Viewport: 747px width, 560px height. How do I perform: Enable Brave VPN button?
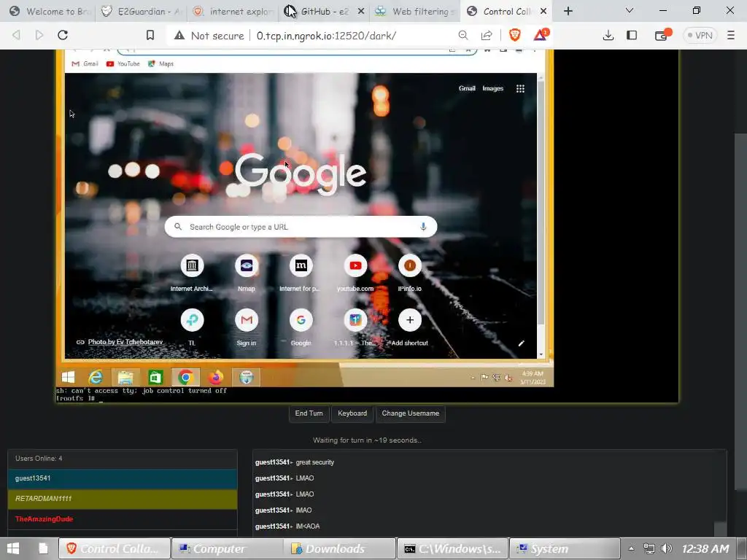coord(700,35)
